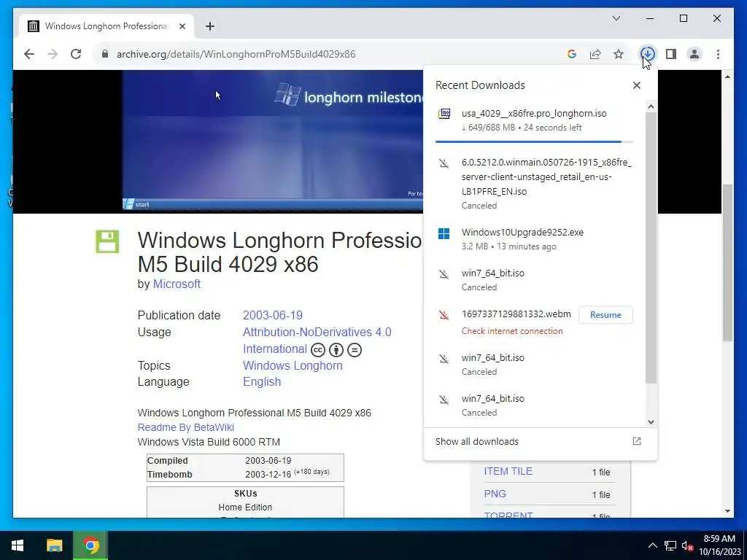The height and width of the screenshot is (560, 747).
Task: Resume the 1697337129881332.webm download
Action: tap(605, 315)
